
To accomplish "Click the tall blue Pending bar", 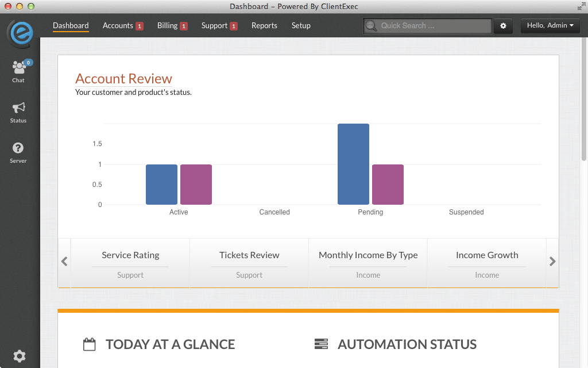I will coord(353,164).
